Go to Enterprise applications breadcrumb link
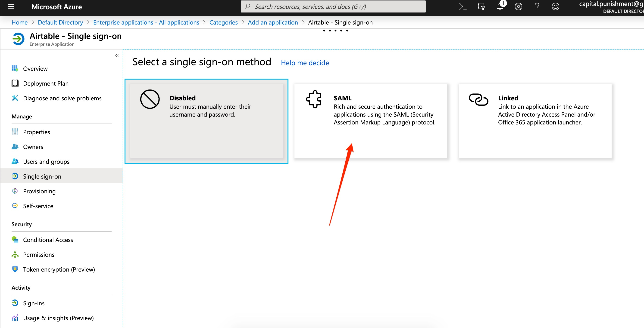Viewport: 644px width, 328px height. (146, 22)
